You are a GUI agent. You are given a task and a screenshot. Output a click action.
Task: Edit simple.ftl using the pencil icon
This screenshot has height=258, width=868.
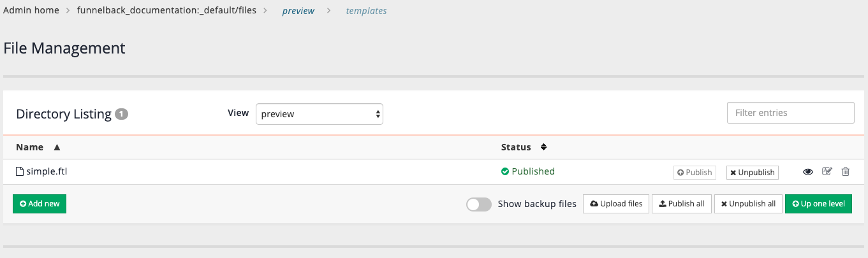827,171
